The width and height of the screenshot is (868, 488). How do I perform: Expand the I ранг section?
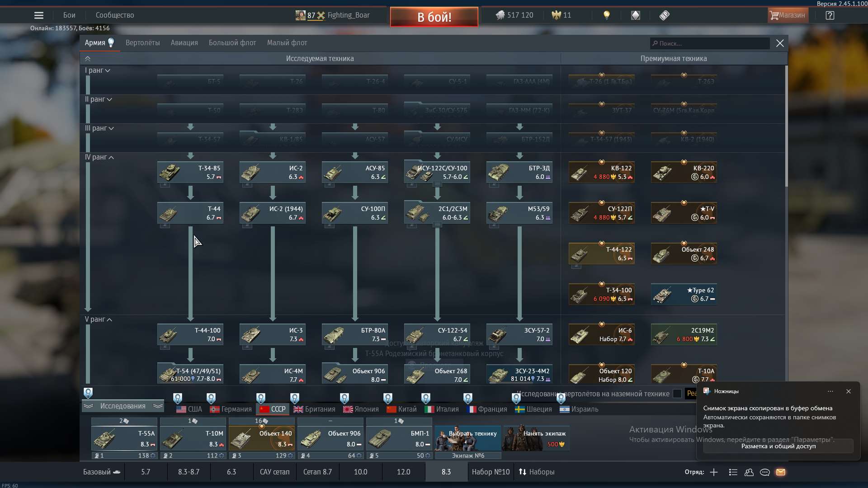click(98, 70)
